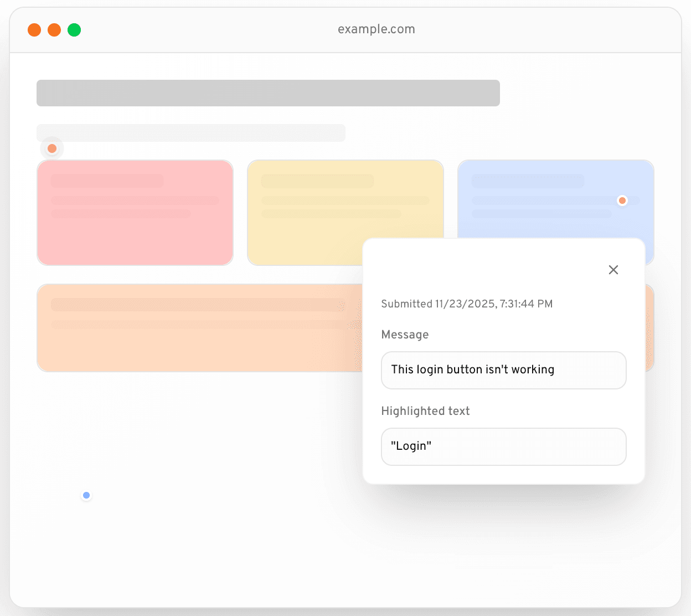Click the orange feedback marker above the pink card
This screenshot has height=616, width=691.
[52, 148]
